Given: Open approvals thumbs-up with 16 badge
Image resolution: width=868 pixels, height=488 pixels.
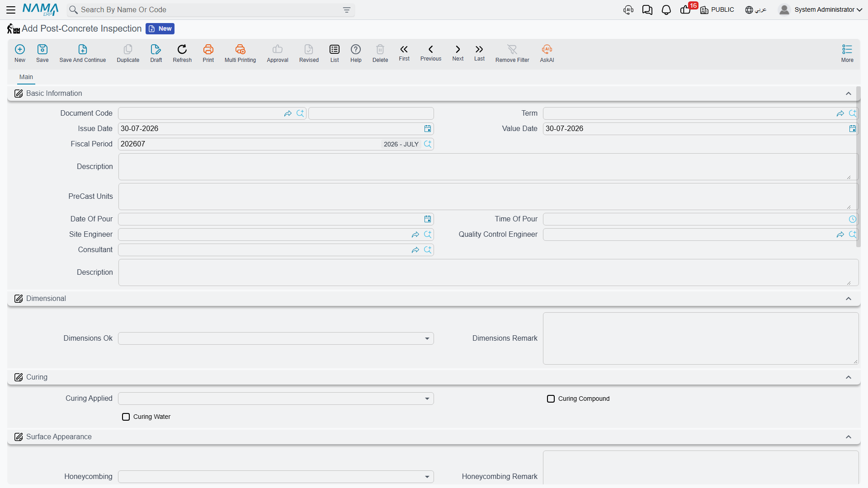Looking at the screenshot, I should 686,9.
